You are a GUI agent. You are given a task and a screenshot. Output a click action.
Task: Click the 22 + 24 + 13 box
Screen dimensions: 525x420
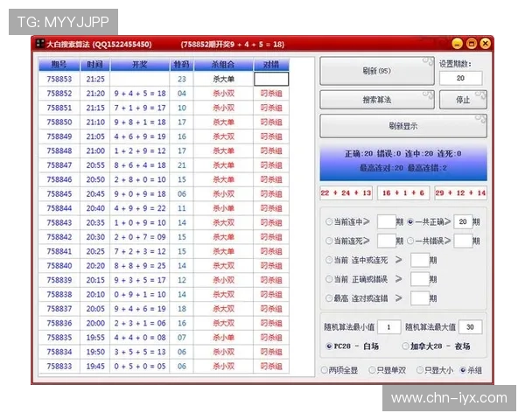tap(346, 192)
